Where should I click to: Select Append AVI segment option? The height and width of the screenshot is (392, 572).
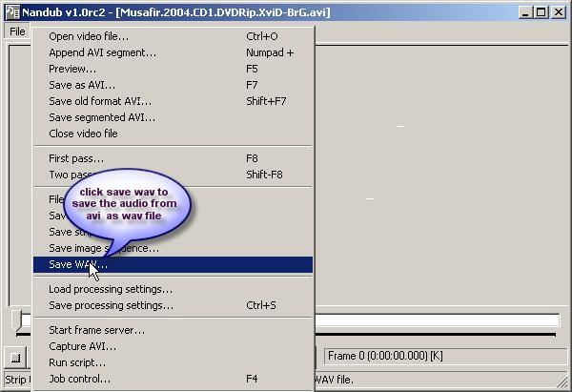(173, 52)
